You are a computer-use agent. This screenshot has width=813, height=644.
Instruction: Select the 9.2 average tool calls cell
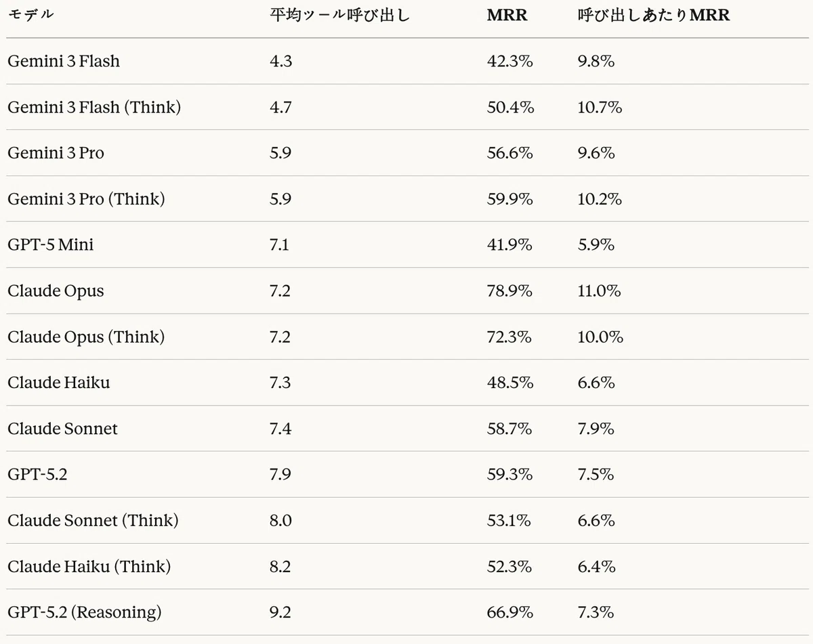(280, 612)
